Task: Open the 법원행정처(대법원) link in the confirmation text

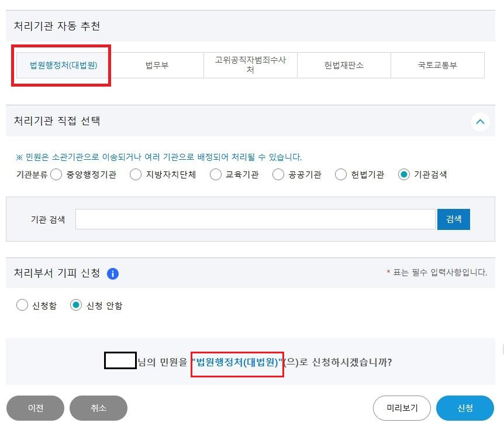Action: tap(237, 363)
